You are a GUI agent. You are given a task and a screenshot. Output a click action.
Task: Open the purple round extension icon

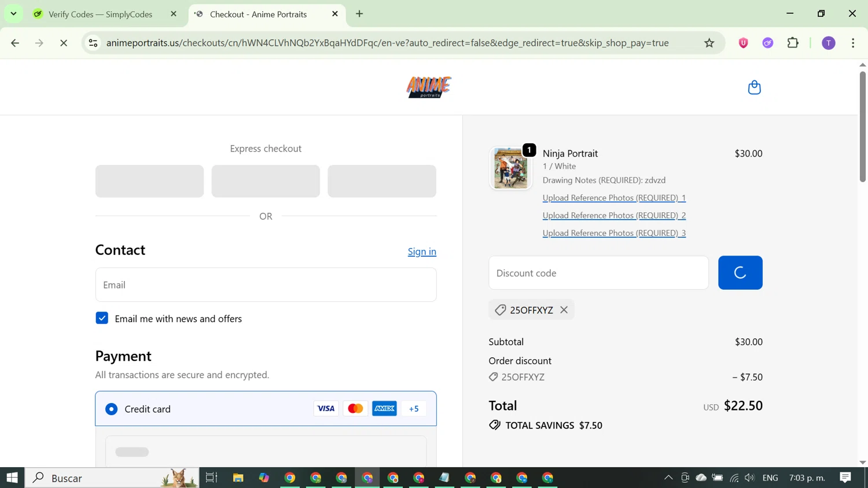(x=768, y=43)
